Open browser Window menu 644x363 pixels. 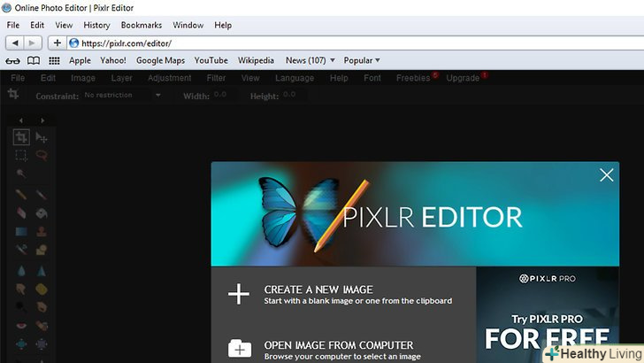point(188,25)
